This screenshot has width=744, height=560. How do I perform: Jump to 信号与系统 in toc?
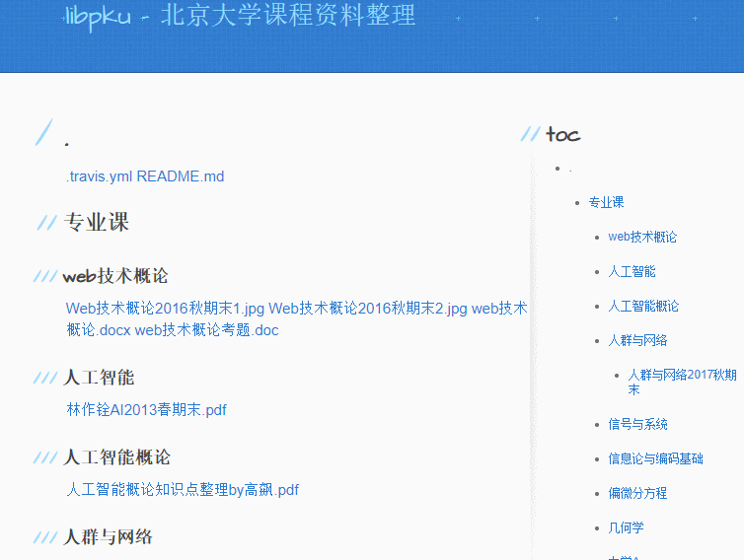click(637, 424)
